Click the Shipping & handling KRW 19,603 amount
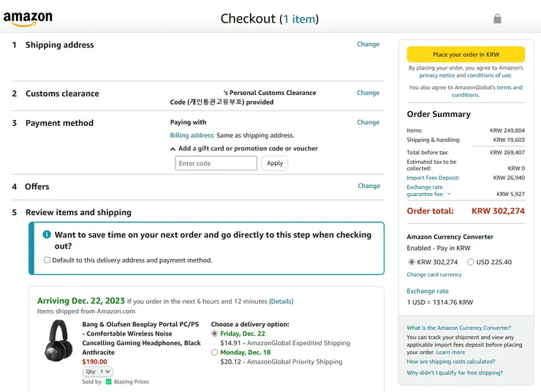Image resolution: width=541 pixels, height=392 pixels. point(509,140)
